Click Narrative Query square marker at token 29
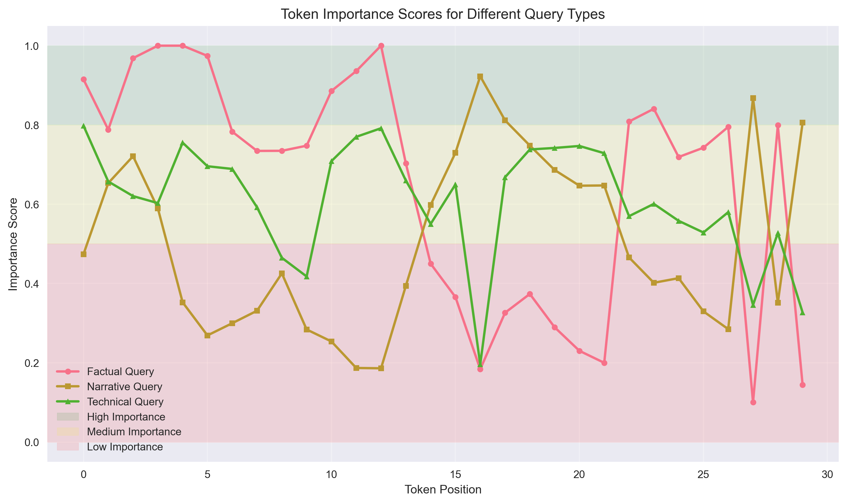This screenshot has width=847, height=504. point(802,123)
